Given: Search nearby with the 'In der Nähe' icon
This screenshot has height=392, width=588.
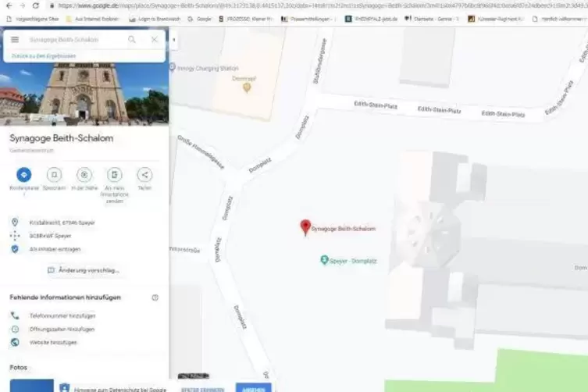Looking at the screenshot, I should tap(84, 175).
